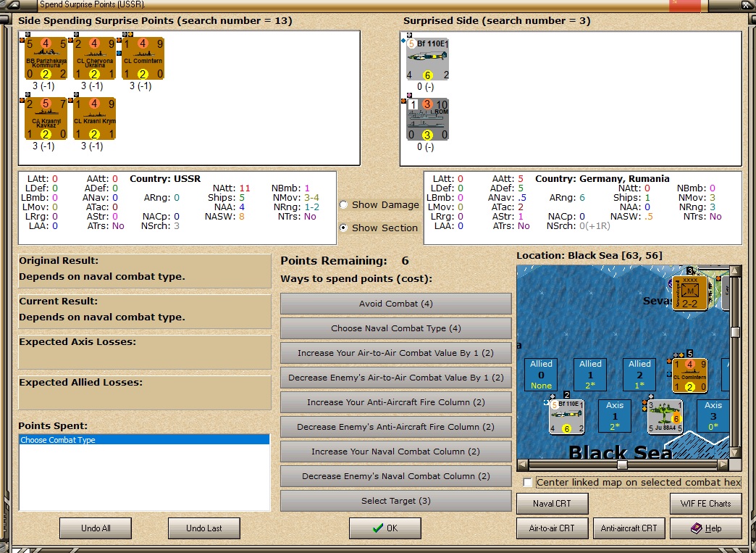Click the map horizontal scrollbar thumb
756x553 pixels.
point(623,465)
